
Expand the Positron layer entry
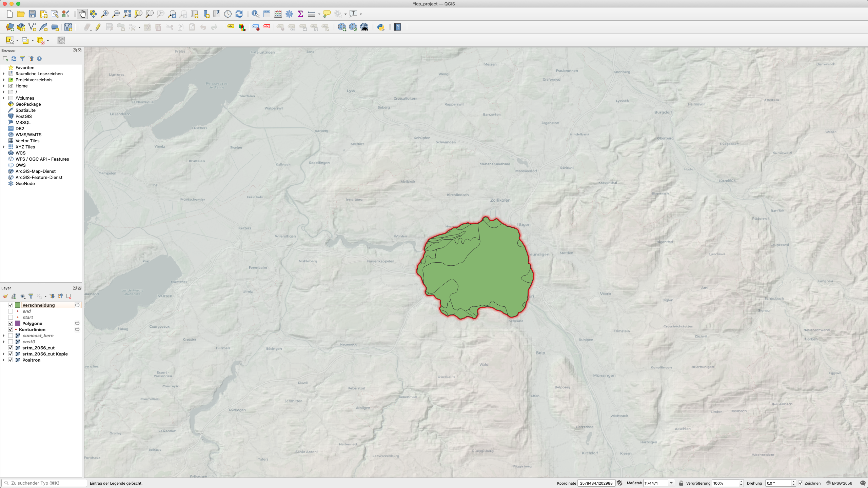pyautogui.click(x=4, y=360)
